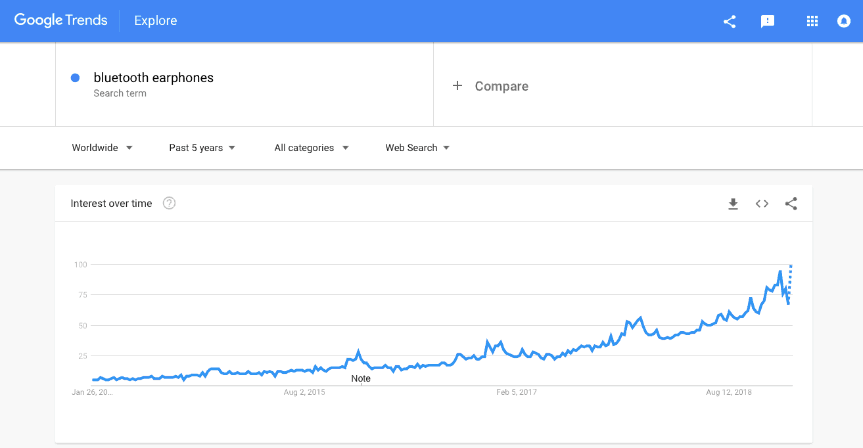Viewport: 863px width, 448px height.
Task: Go to the Explore section
Action: (156, 21)
